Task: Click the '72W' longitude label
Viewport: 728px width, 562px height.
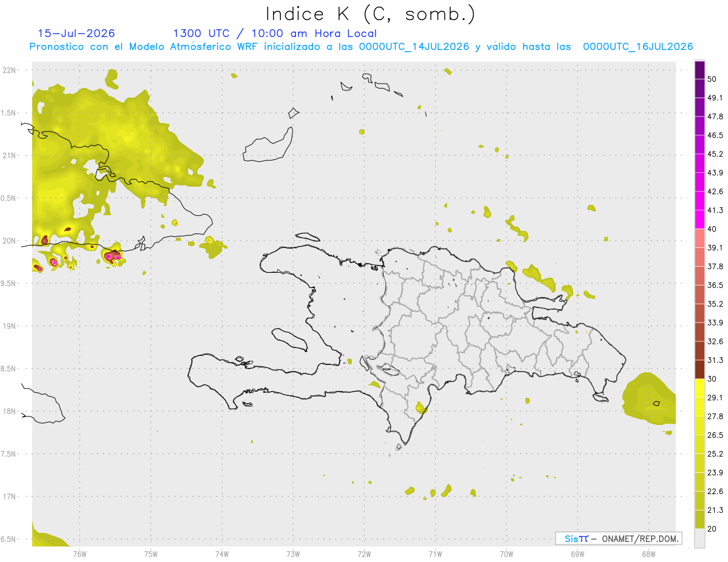Action: pyautogui.click(x=364, y=554)
